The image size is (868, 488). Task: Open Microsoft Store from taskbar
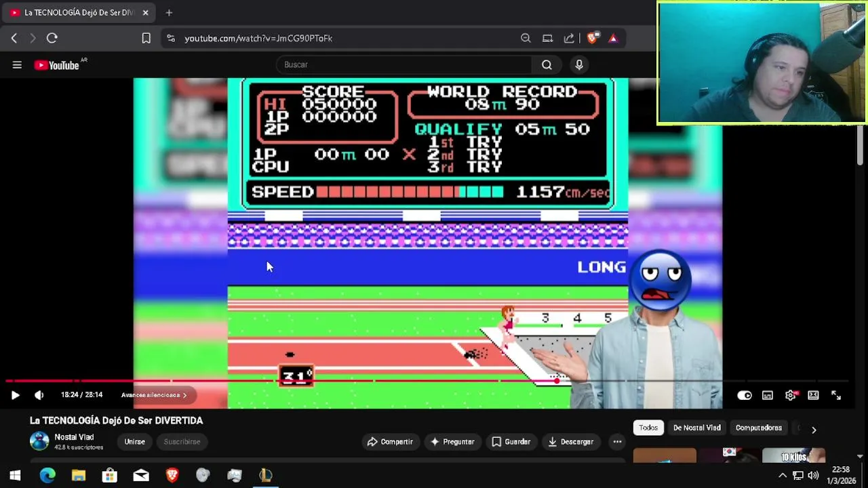click(x=110, y=476)
